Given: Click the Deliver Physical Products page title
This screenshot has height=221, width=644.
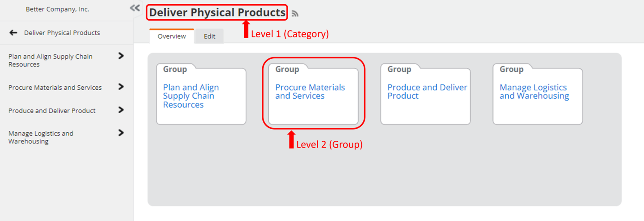Looking at the screenshot, I should (217, 12).
